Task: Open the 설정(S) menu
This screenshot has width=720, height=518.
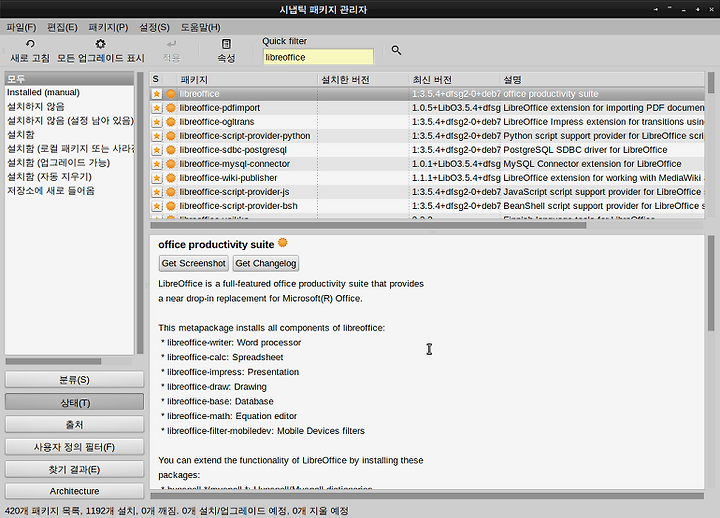Action: click(154, 27)
